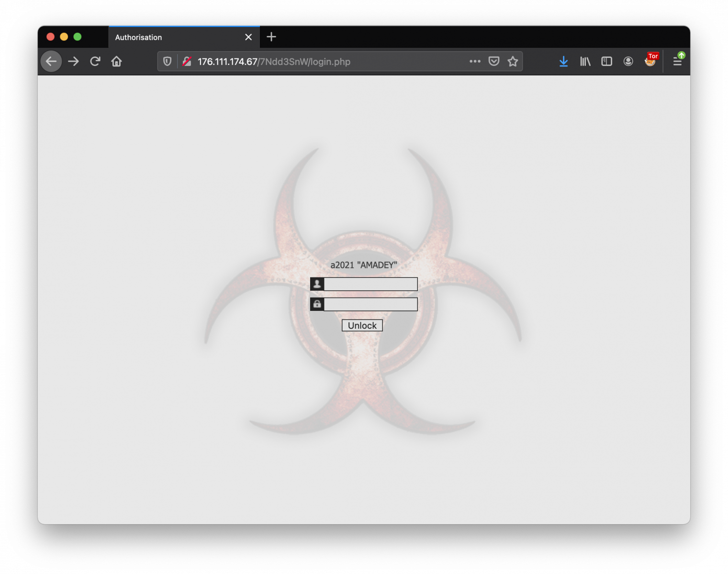Open the hamburger application menu
This screenshot has width=728, height=574.
(678, 61)
